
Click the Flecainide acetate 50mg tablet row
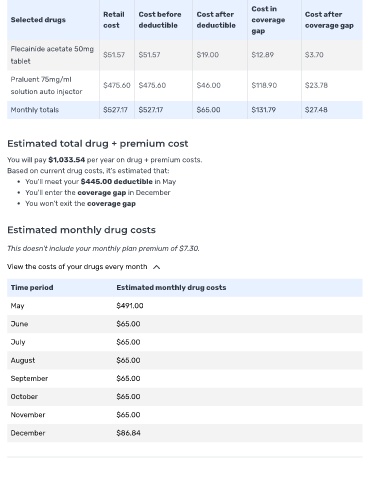185,55
